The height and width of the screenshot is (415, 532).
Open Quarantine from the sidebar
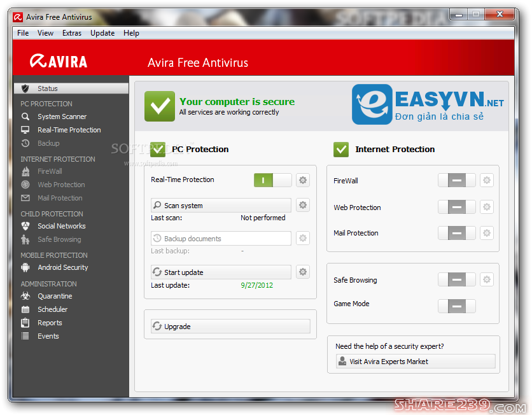tap(55, 296)
